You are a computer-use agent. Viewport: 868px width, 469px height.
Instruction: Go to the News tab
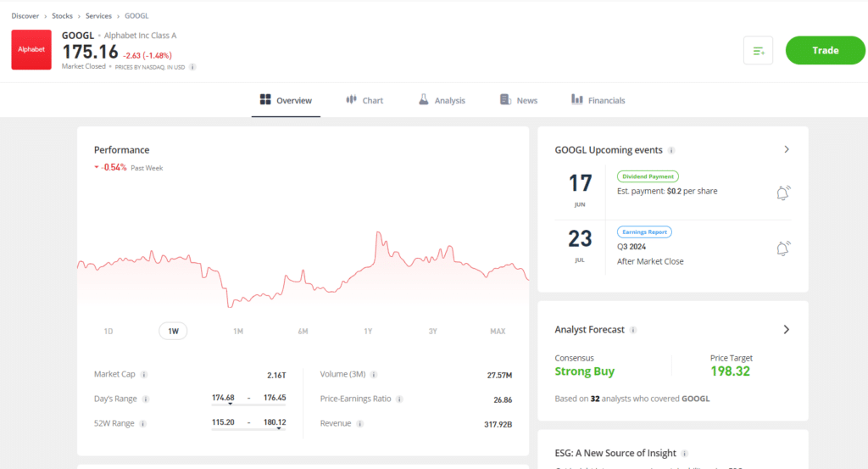point(519,100)
